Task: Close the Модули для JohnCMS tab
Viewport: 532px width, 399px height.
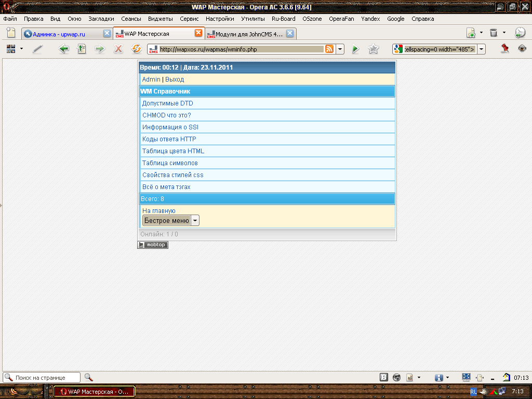Action: point(290,33)
